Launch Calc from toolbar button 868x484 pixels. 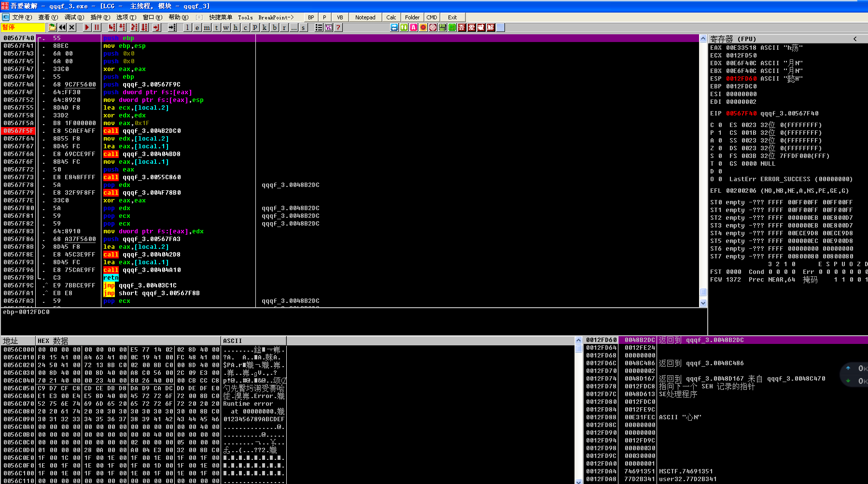click(x=391, y=17)
